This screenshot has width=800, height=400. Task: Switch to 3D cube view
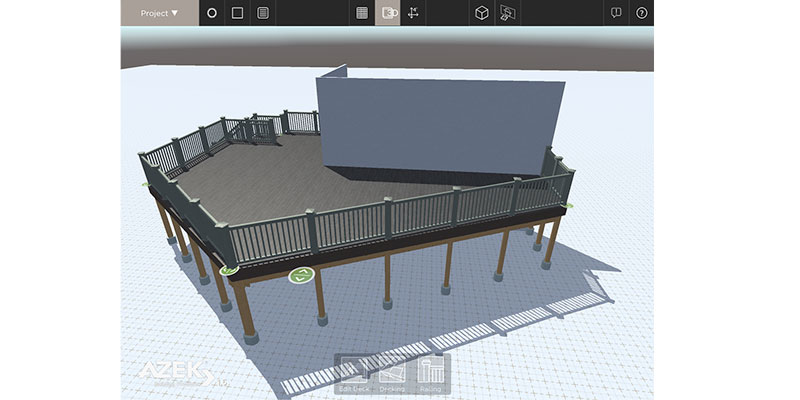pos(482,13)
